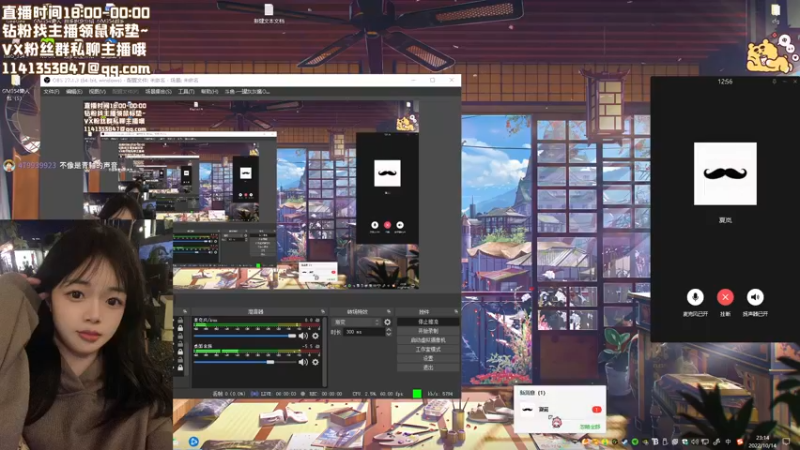The width and height of the screenshot is (800, 450).
Task: Pop out the 控件 dock panel
Action: 456,311
